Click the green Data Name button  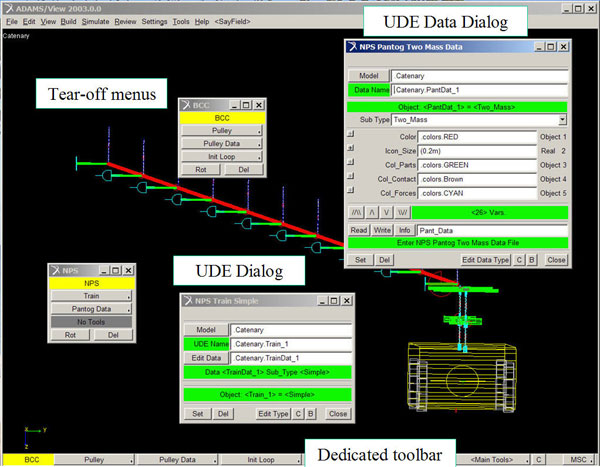(368, 90)
